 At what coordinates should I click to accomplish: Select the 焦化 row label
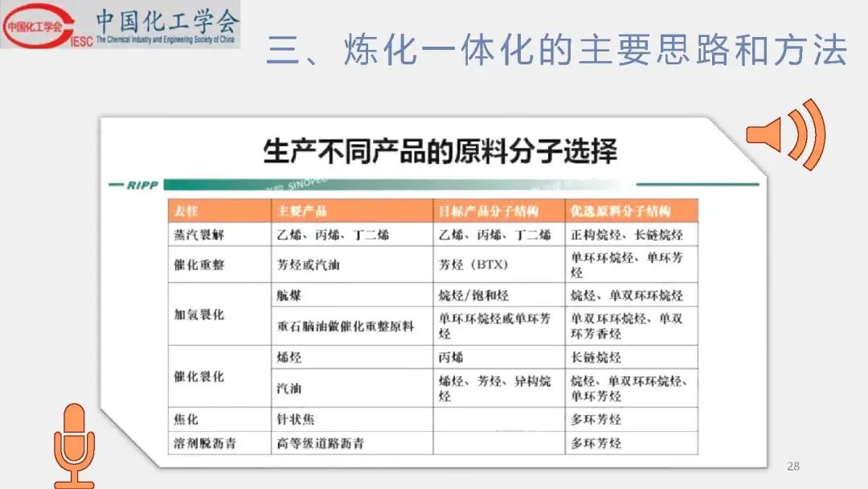[x=186, y=419]
